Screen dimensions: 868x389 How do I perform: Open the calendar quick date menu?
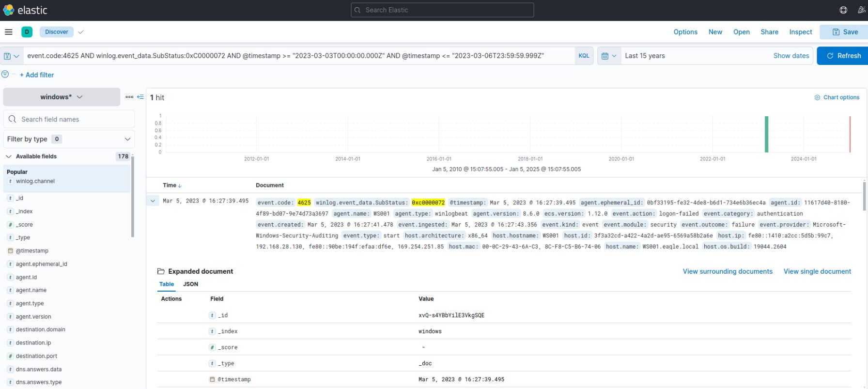click(609, 56)
